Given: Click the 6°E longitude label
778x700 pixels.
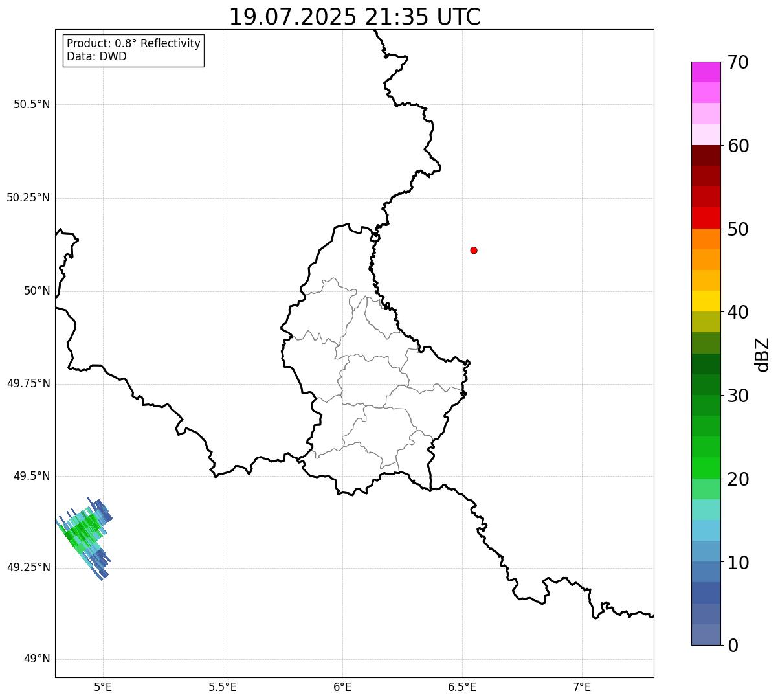Looking at the screenshot, I should coord(342,687).
